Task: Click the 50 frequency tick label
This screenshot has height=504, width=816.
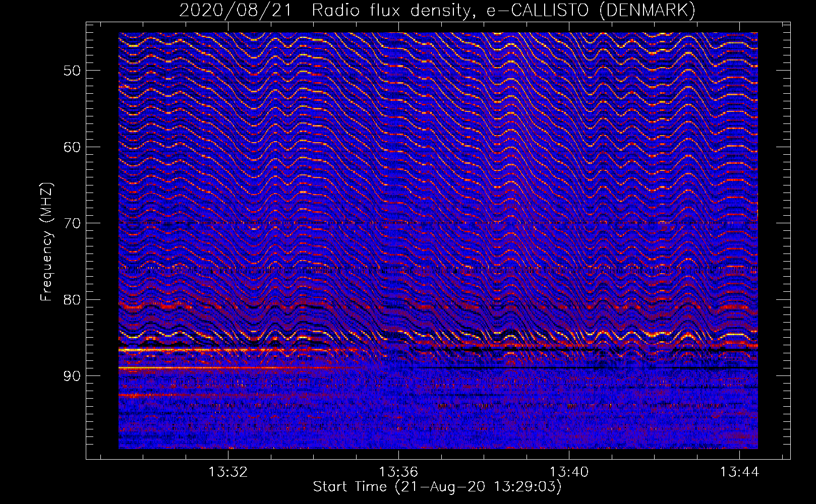Action: click(72, 71)
